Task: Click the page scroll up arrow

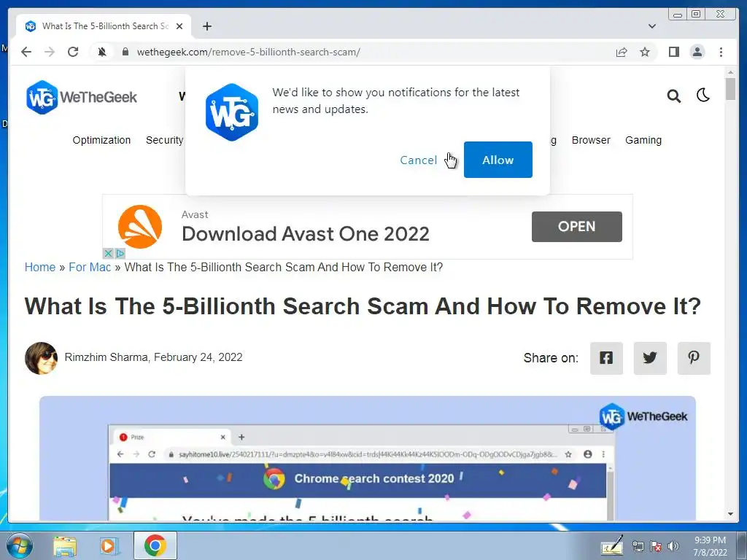Action: coord(730,72)
